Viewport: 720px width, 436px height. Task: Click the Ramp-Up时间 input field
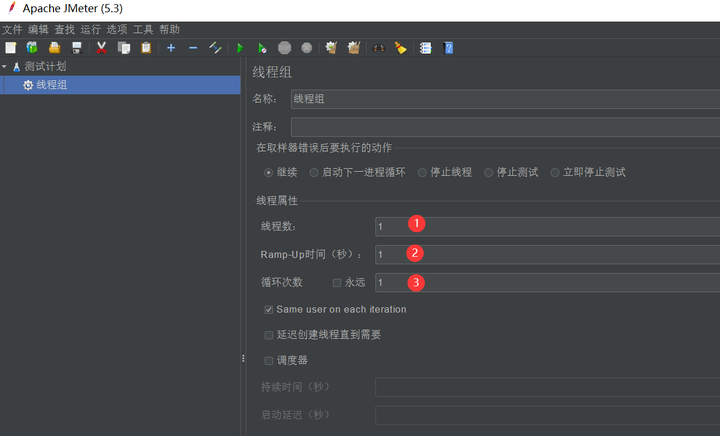click(547, 255)
